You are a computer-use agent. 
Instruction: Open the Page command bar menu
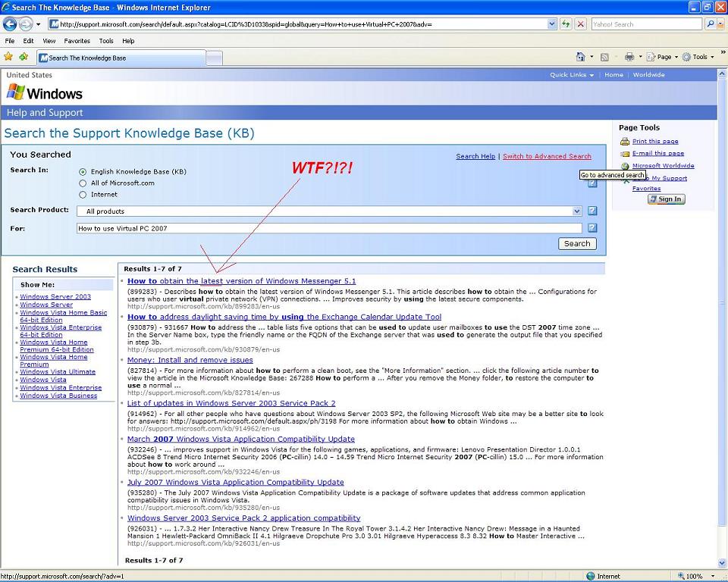[x=663, y=57]
